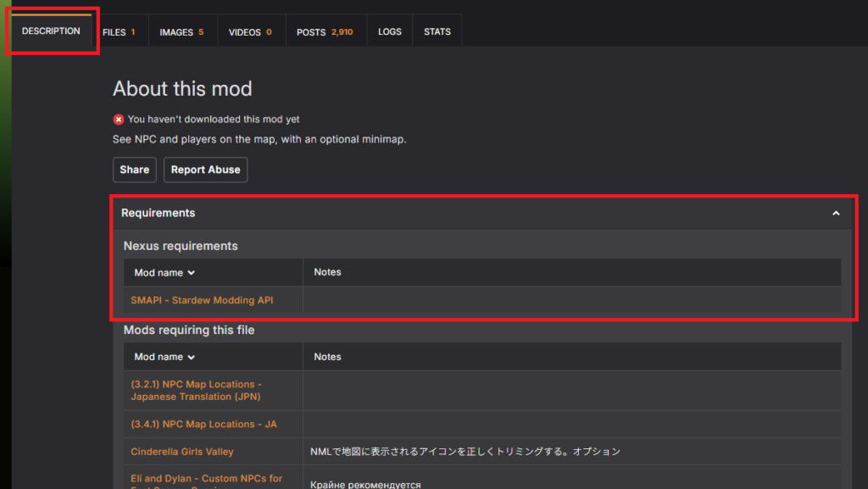Screen dimensions: 868x489
Task: Open the Files tab
Action: click(119, 32)
